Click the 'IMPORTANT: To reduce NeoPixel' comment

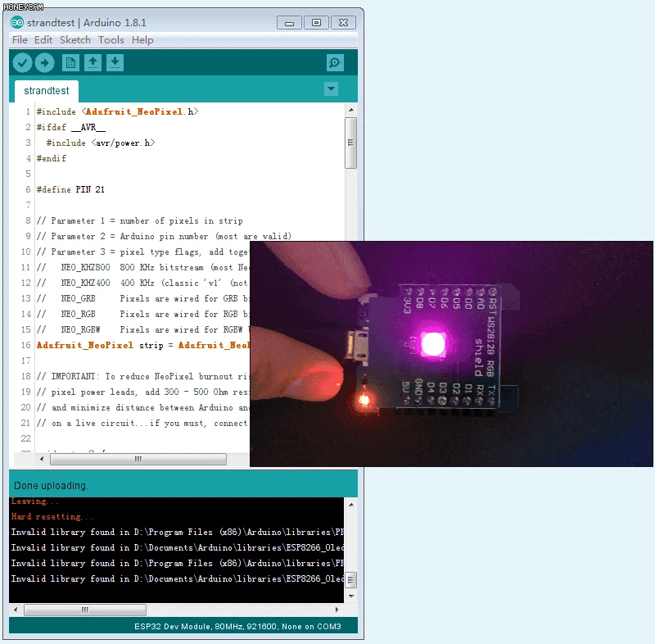(x=142, y=377)
